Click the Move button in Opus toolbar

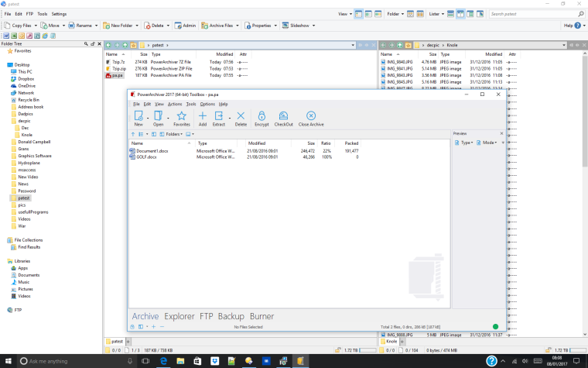pos(50,26)
